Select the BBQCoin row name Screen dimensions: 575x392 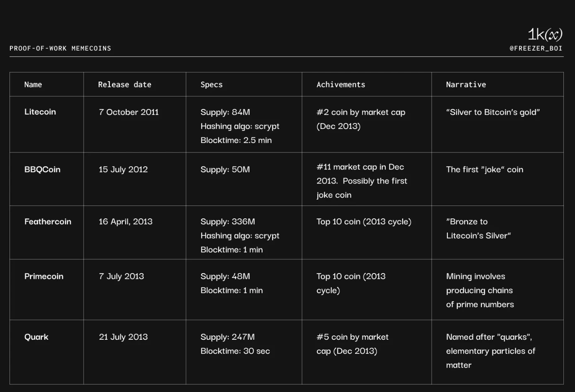[x=42, y=169]
